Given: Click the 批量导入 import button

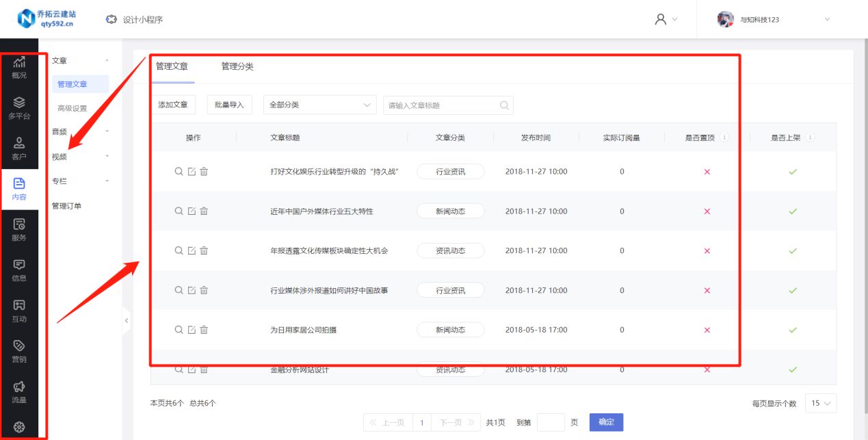Looking at the screenshot, I should [229, 105].
